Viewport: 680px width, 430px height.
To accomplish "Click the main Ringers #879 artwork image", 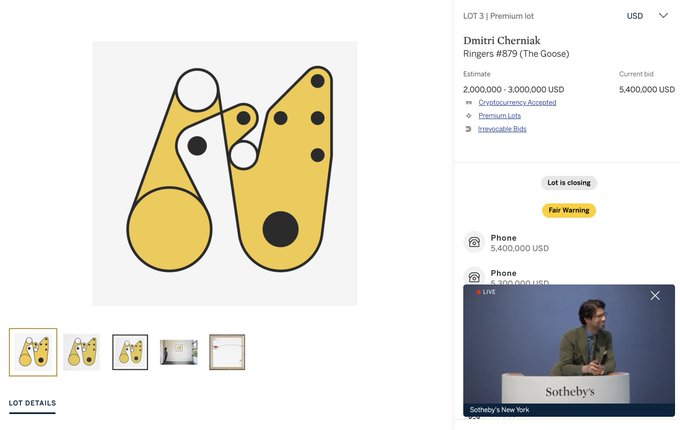I will (225, 173).
